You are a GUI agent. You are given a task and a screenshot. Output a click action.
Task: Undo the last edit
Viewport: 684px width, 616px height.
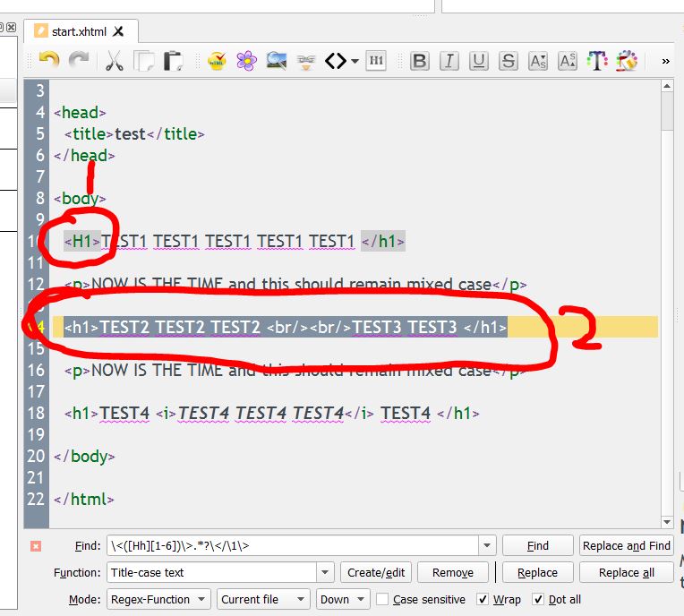[x=49, y=60]
